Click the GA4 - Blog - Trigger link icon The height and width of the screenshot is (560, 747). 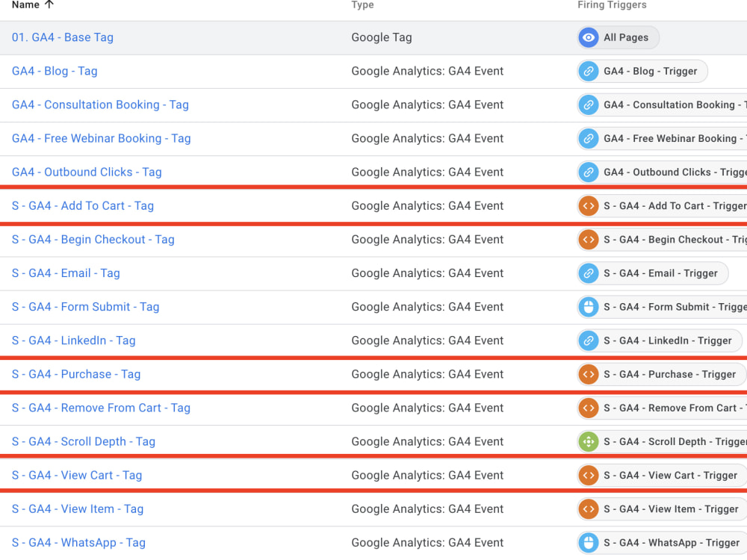click(x=589, y=72)
